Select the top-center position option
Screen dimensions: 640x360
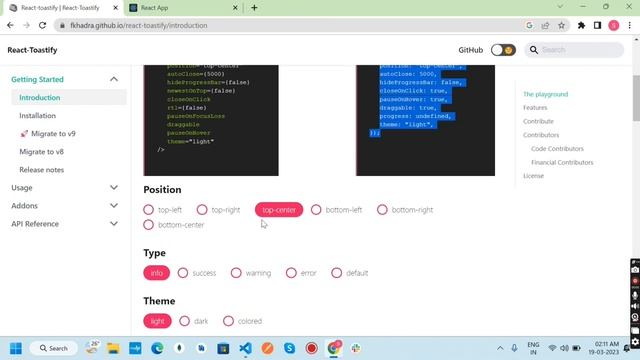279,210
